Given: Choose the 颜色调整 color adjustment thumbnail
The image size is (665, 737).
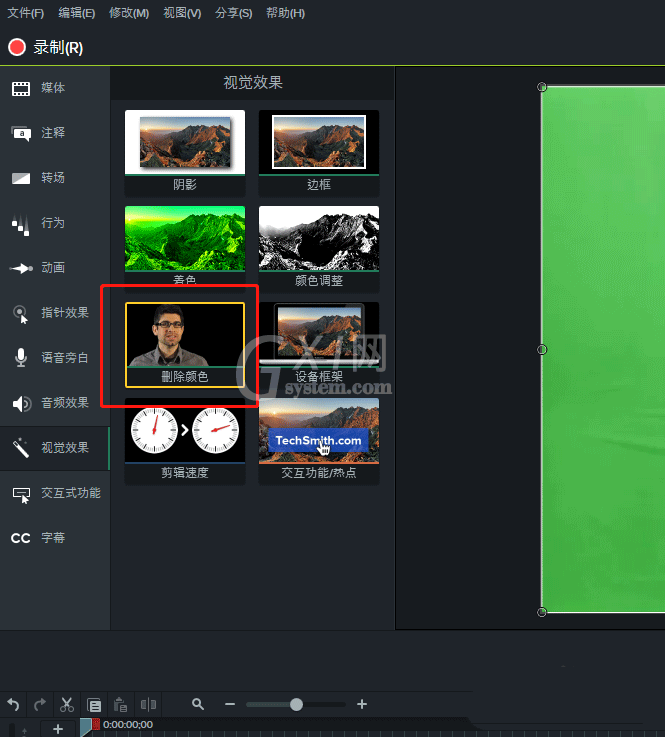Looking at the screenshot, I should 319,248.
